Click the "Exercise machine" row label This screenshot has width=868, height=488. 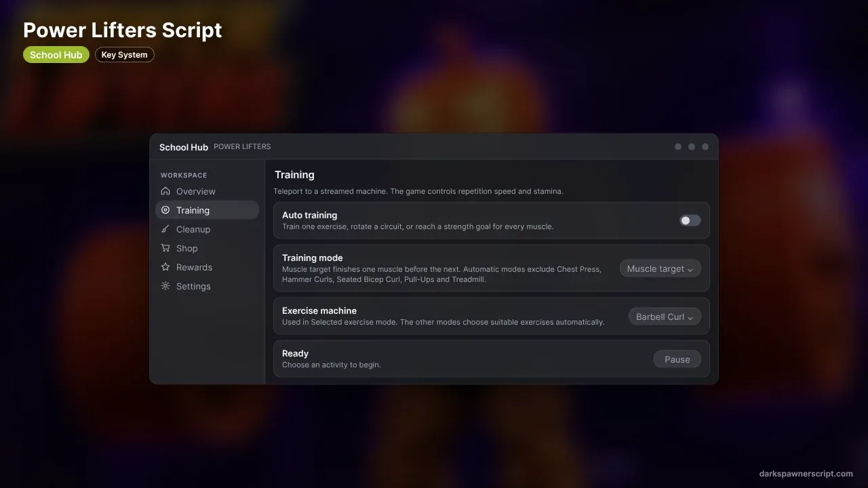pyautogui.click(x=319, y=310)
